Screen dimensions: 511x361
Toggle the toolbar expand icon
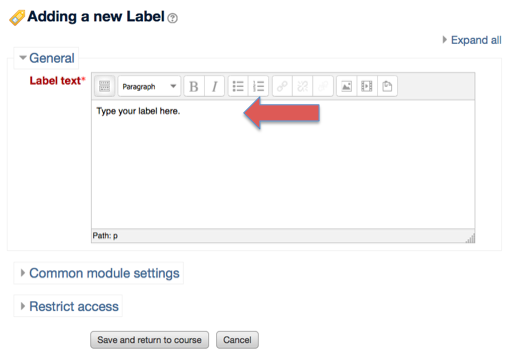point(104,86)
